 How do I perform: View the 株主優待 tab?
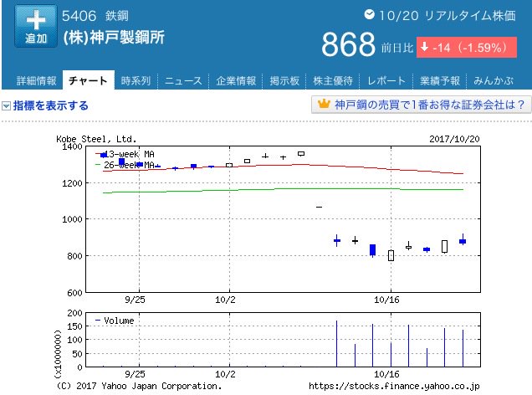(333, 81)
